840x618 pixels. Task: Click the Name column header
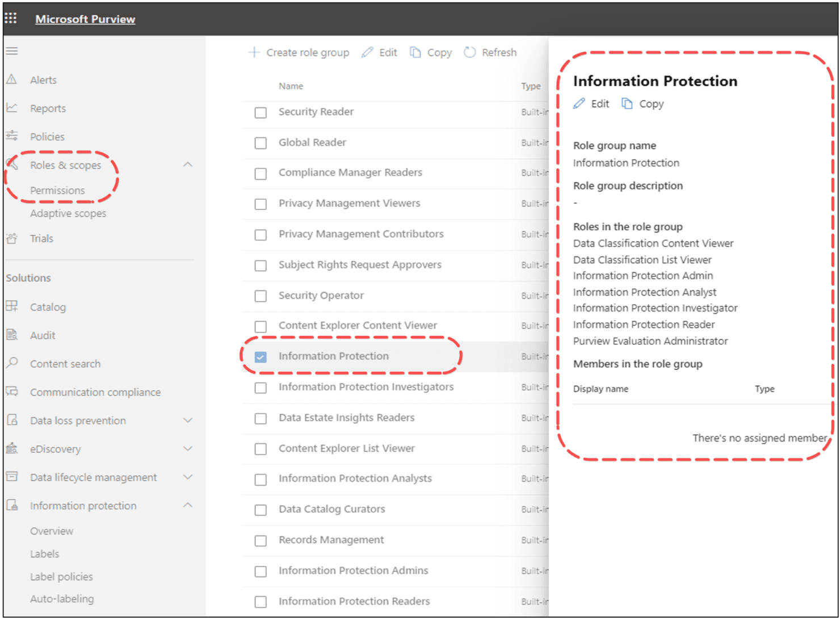[x=291, y=86]
